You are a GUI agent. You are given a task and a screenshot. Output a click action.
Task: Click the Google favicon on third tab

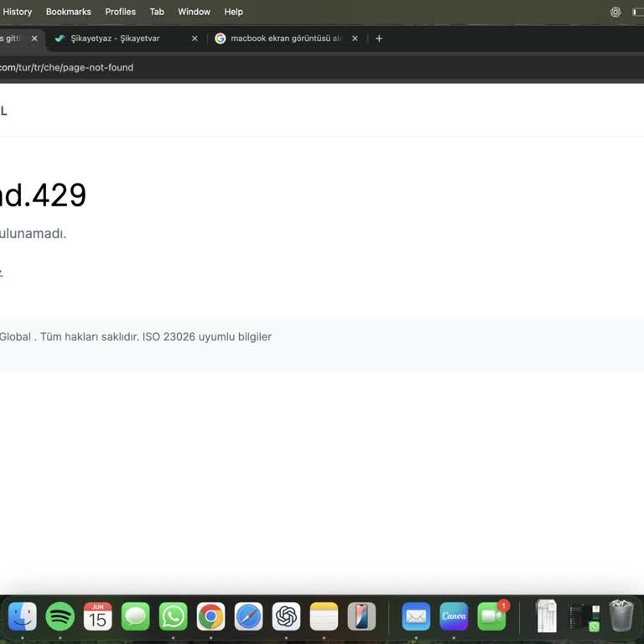click(x=221, y=39)
